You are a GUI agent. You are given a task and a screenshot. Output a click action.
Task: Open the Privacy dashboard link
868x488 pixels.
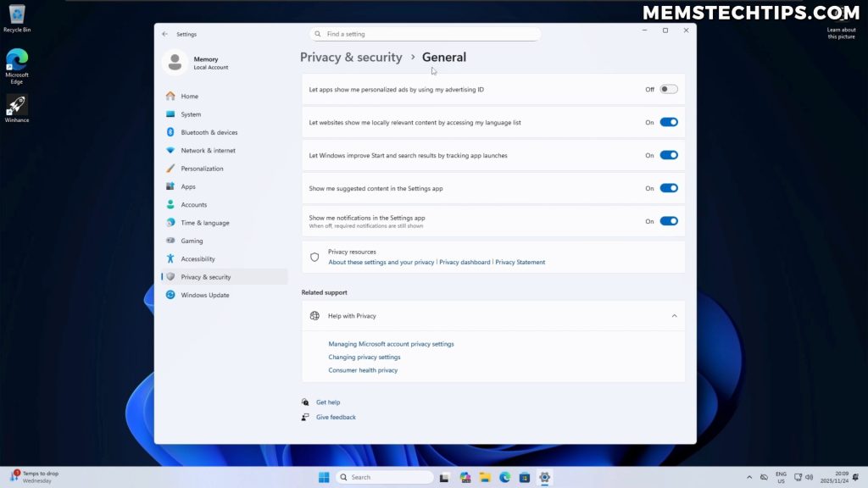coord(465,262)
